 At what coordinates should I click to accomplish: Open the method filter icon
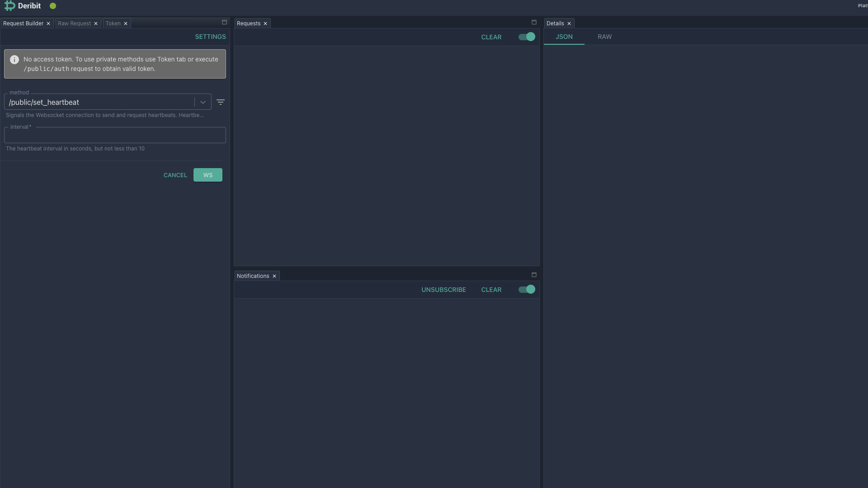[221, 102]
